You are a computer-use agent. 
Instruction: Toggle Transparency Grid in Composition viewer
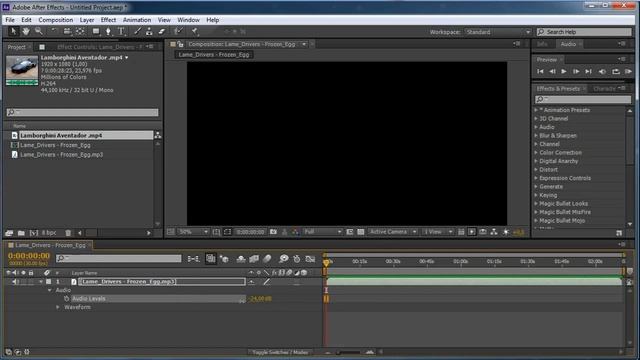(x=361, y=232)
